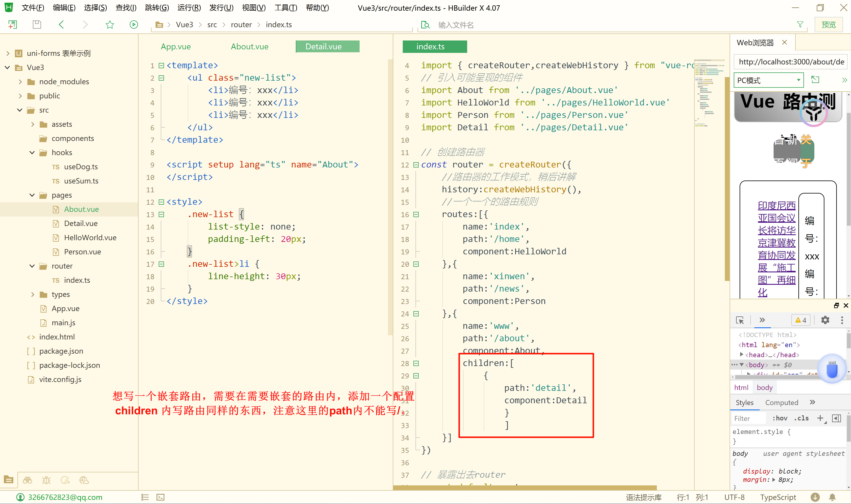Toggle the .cls class editor
Image resolution: width=851 pixels, height=504 pixels.
coord(801,418)
